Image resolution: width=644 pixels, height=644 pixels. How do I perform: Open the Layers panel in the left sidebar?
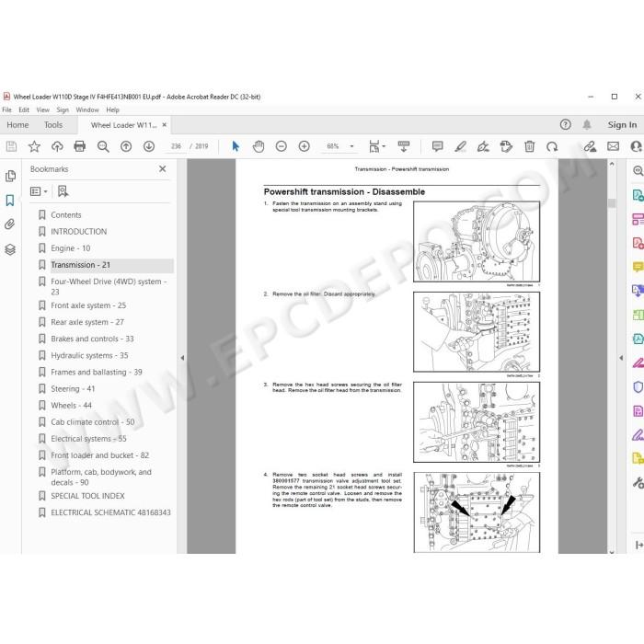tap(10, 249)
